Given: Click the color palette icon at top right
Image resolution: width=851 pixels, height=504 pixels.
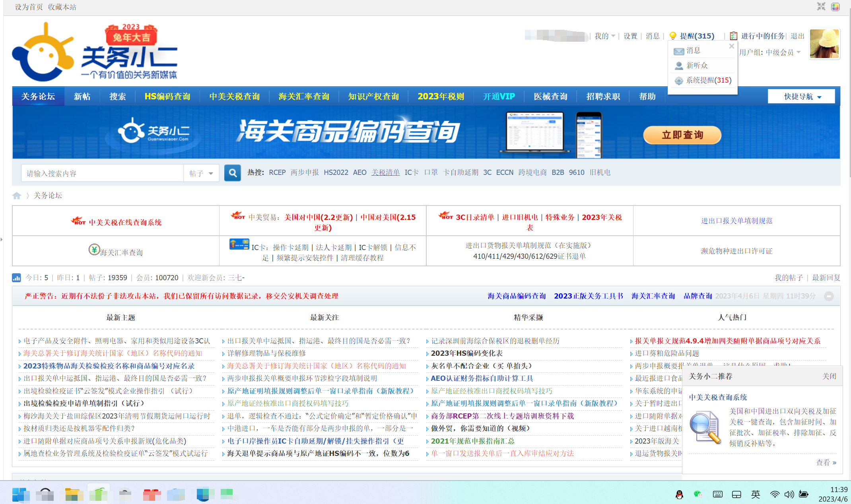Looking at the screenshot, I should [x=835, y=7].
